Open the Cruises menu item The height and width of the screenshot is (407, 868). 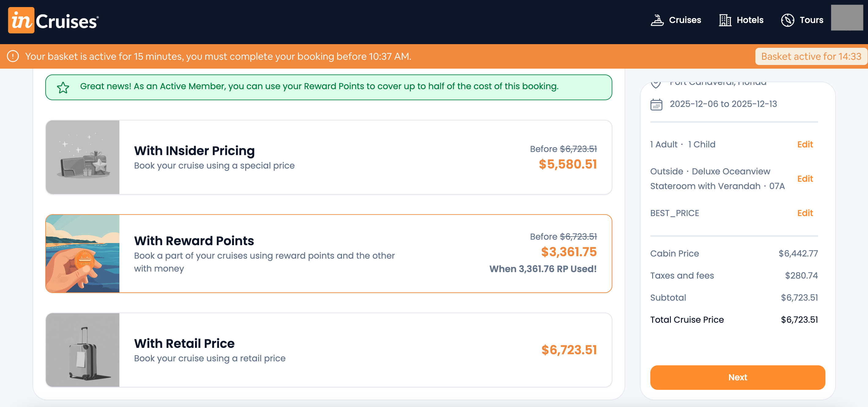pyautogui.click(x=685, y=20)
